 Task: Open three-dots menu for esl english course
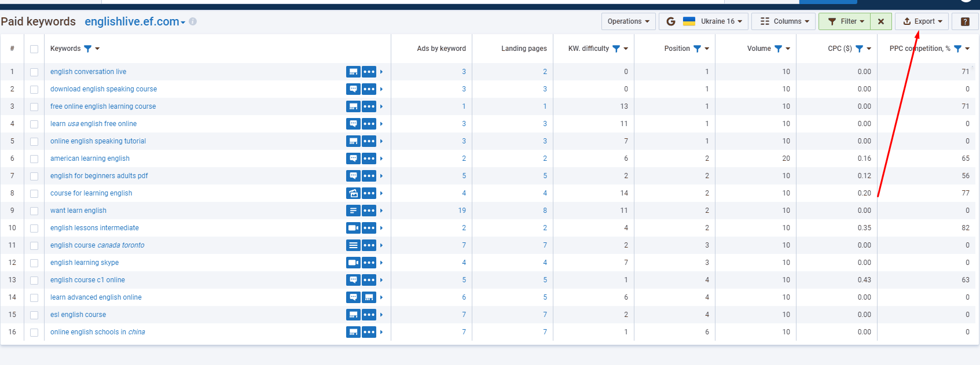(369, 315)
